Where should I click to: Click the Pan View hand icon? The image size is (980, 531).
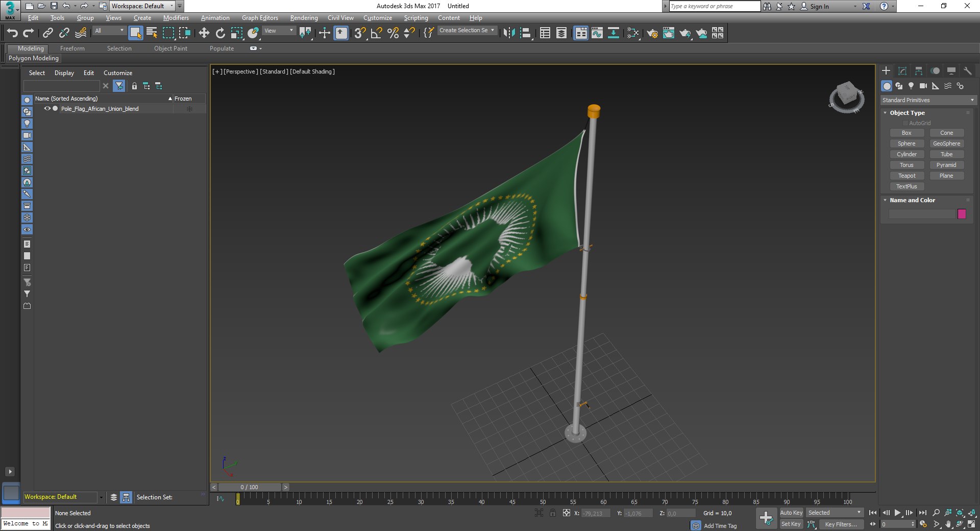948,524
